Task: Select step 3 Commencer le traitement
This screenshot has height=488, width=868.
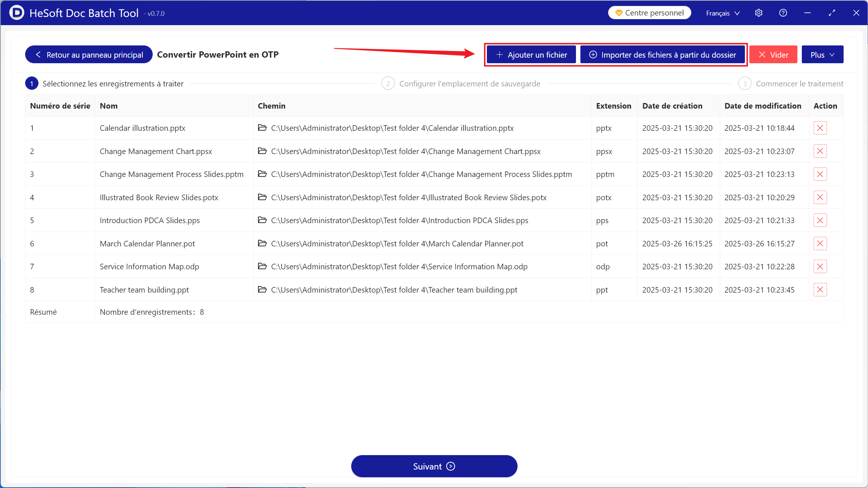Action: pyautogui.click(x=791, y=84)
